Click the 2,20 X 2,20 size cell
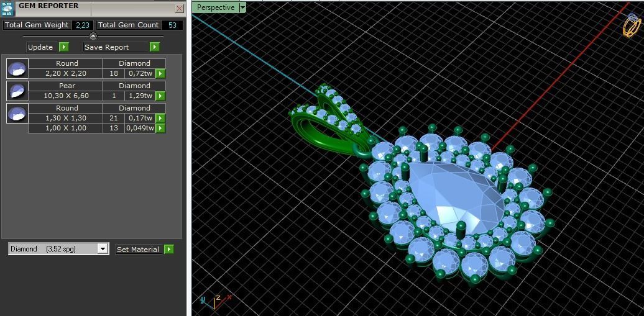 [x=65, y=73]
